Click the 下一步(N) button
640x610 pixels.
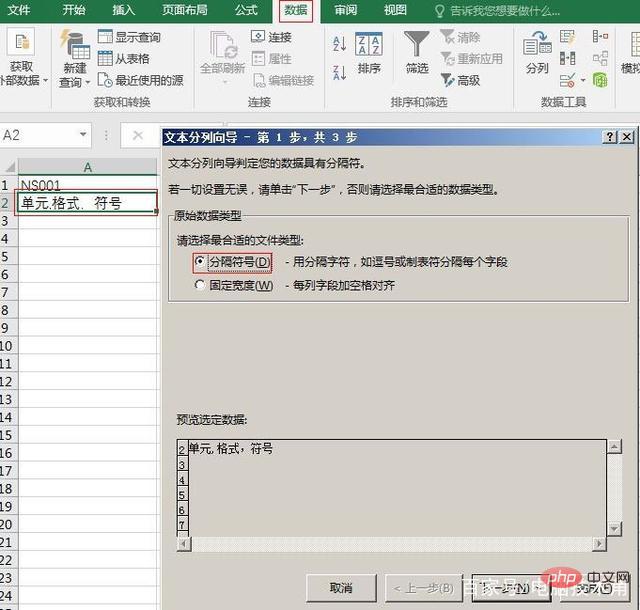click(x=511, y=588)
